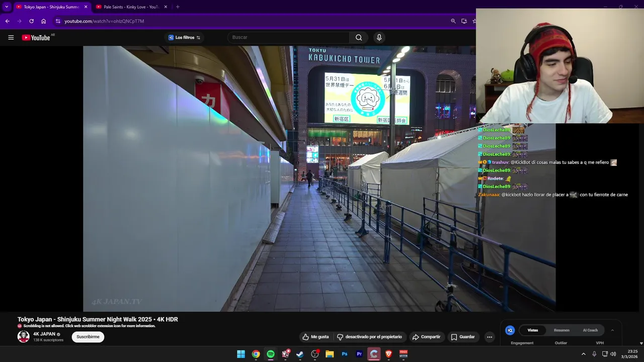Focus the Buscar search field

tap(289, 37)
